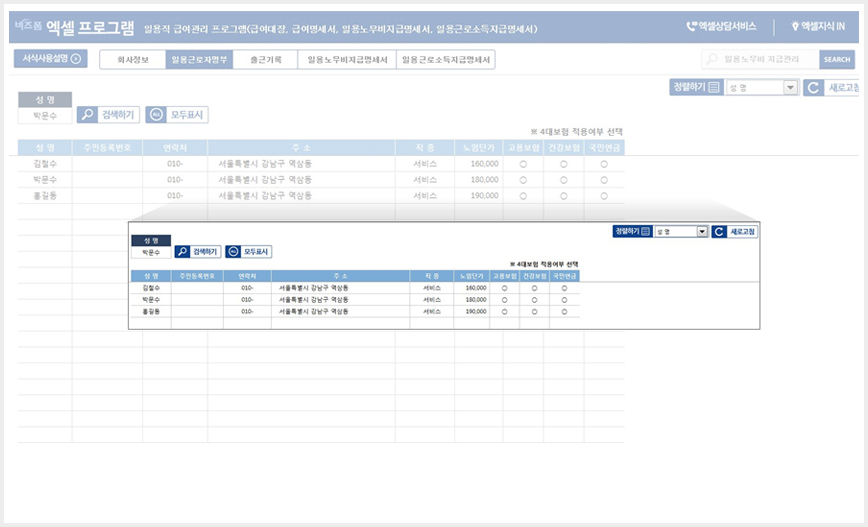Open the 성명 sort dropdown in magnified inset
Screen dimensions: 868x527
click(x=702, y=231)
